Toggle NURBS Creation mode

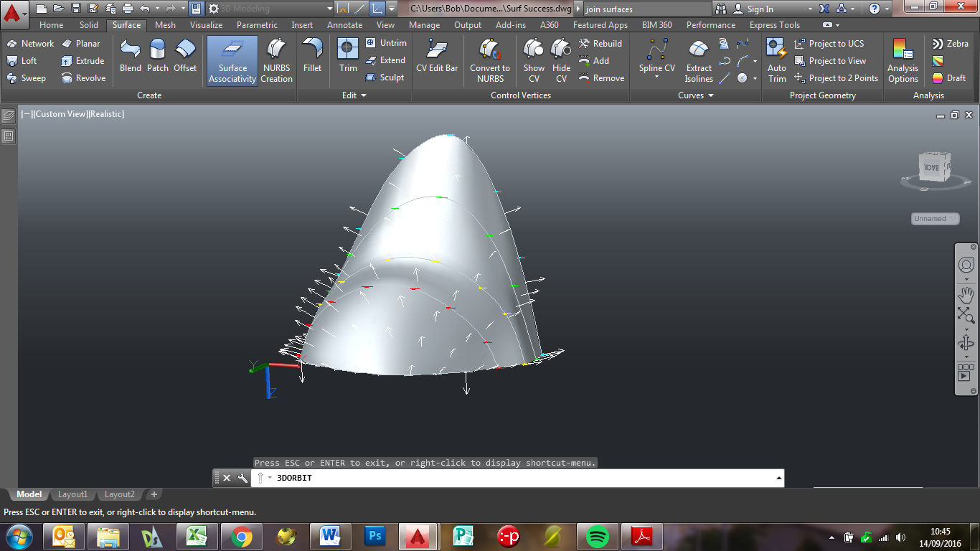point(276,60)
